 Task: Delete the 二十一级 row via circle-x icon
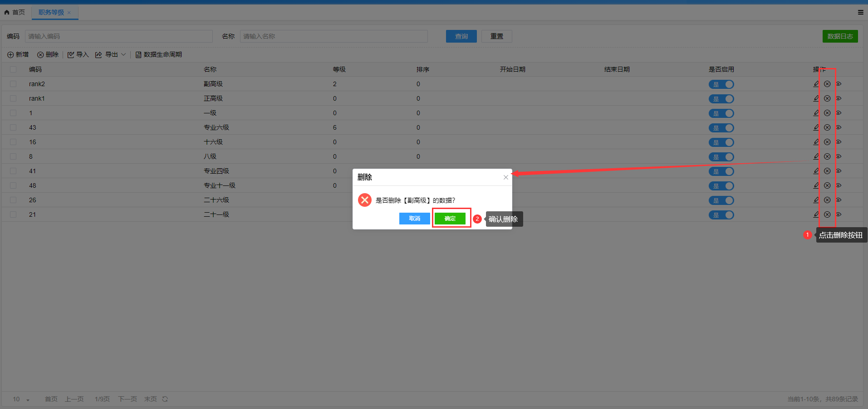tap(827, 214)
